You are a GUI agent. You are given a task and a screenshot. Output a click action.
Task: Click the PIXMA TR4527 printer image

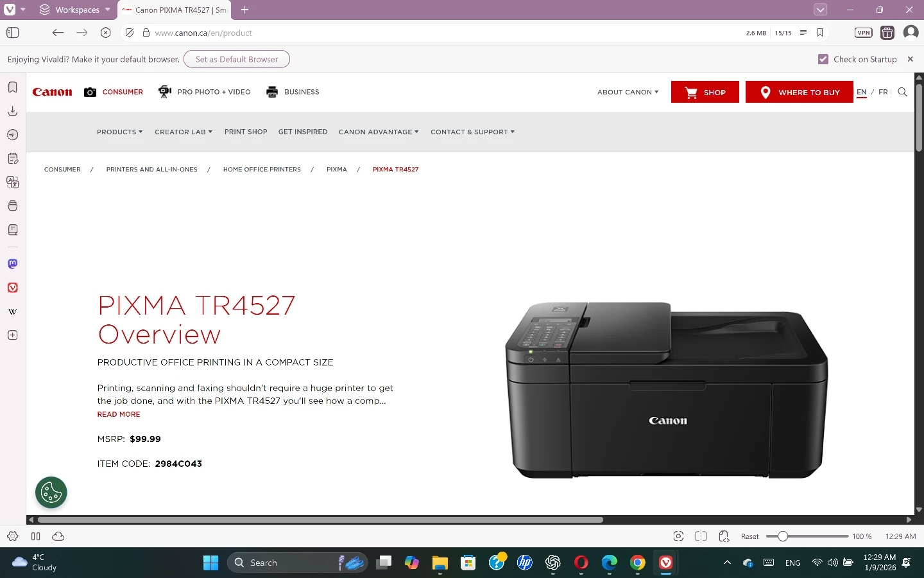click(667, 390)
